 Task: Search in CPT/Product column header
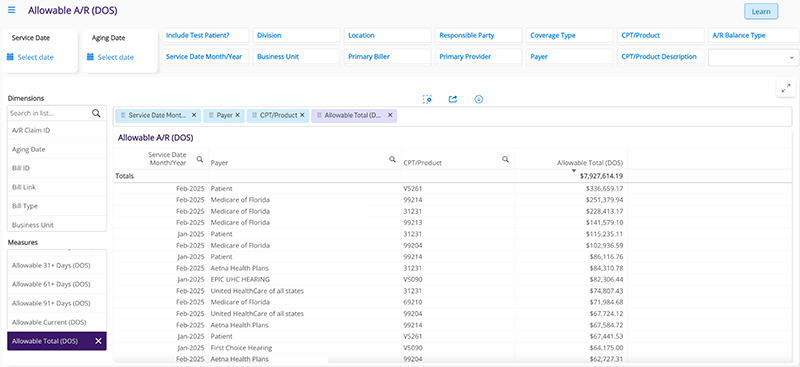tap(505, 159)
